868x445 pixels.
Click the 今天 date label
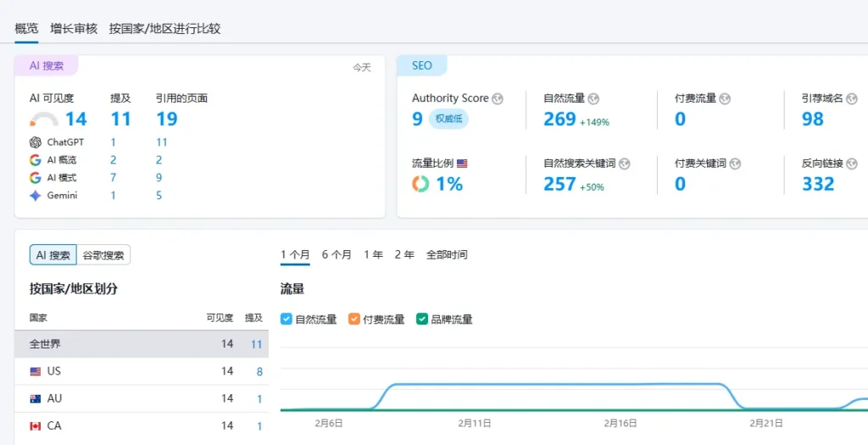[x=362, y=68]
